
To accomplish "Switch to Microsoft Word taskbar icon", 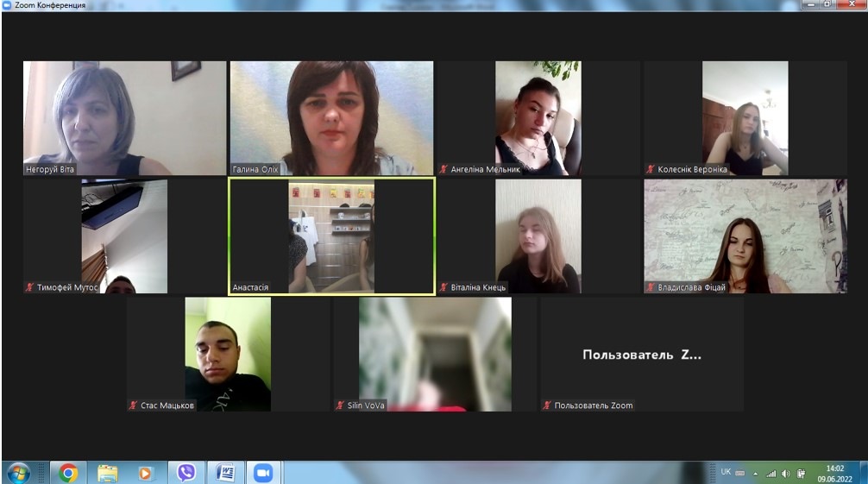I will pos(224,474).
